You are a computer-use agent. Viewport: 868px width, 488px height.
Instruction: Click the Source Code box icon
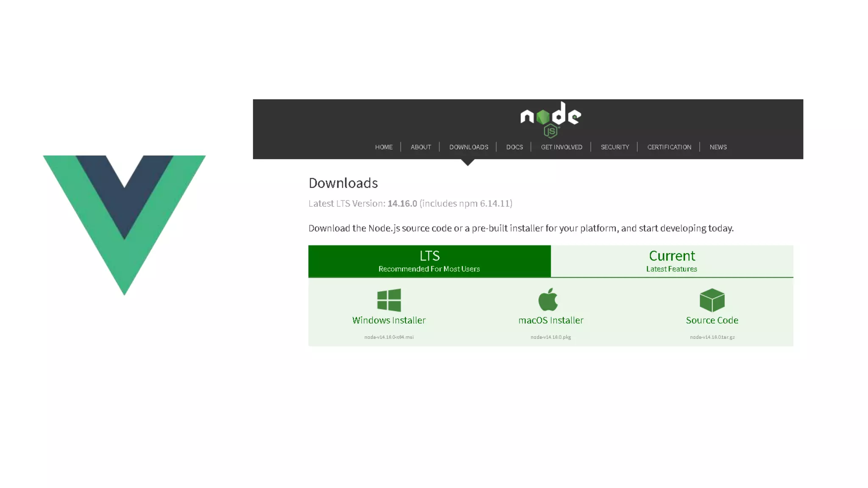click(712, 300)
